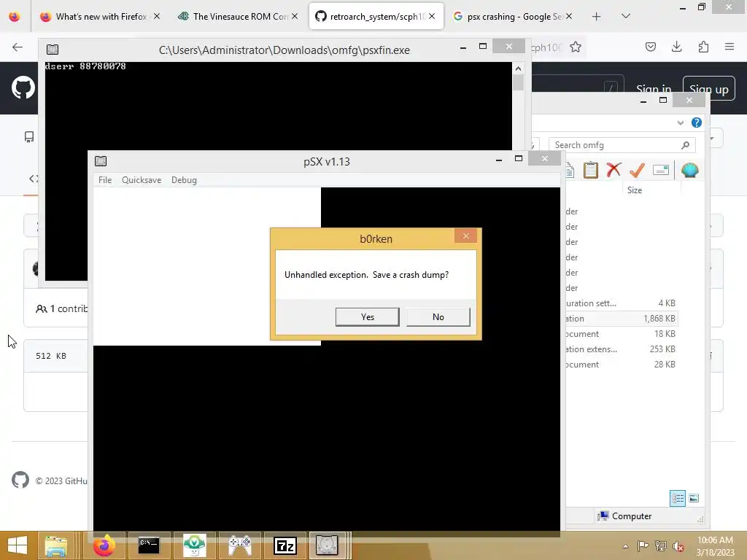The height and width of the screenshot is (560, 747).
Task: Click the Firefox back arrow
Action: (x=18, y=47)
